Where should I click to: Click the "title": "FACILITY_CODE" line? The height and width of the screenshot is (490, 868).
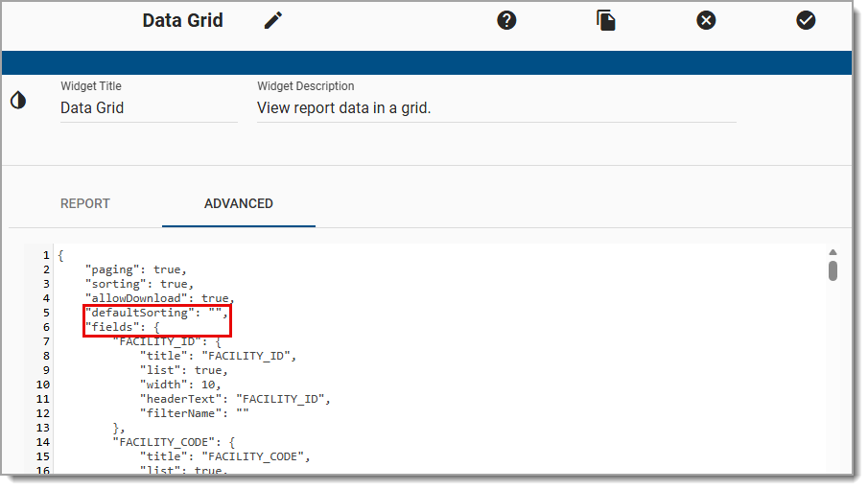pos(224,456)
